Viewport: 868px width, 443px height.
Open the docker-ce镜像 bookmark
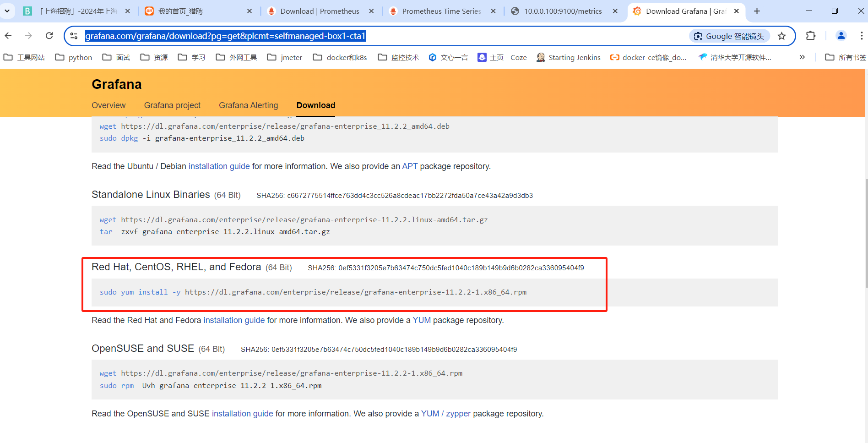(648, 57)
